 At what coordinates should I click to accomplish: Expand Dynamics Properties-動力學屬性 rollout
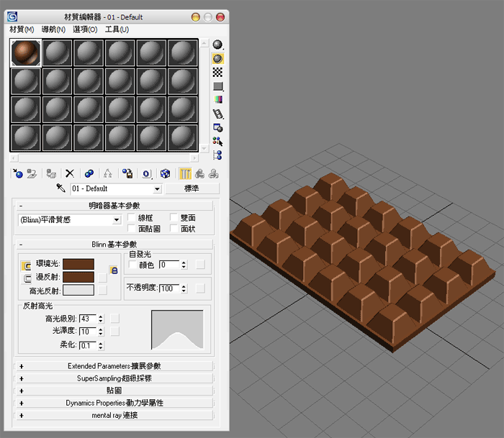tap(114, 403)
